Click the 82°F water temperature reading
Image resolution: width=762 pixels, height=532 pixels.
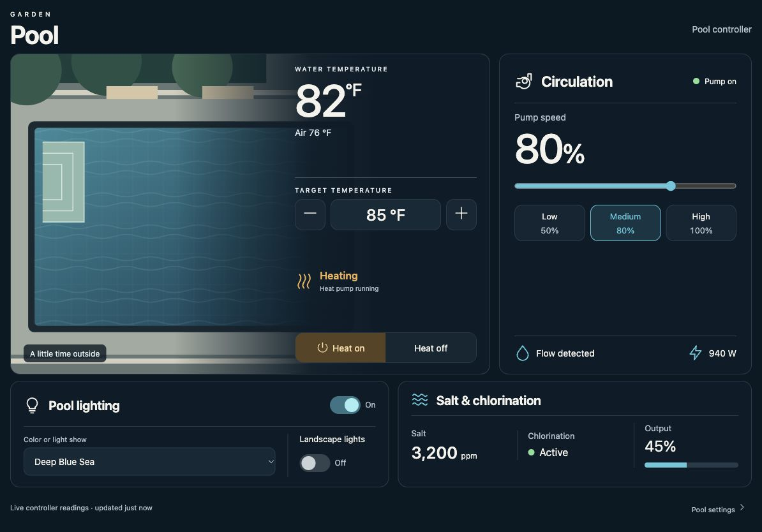pyautogui.click(x=328, y=101)
